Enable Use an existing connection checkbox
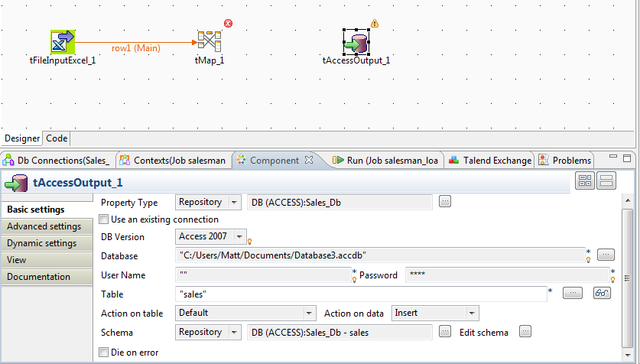640x364 pixels. pyautogui.click(x=104, y=219)
